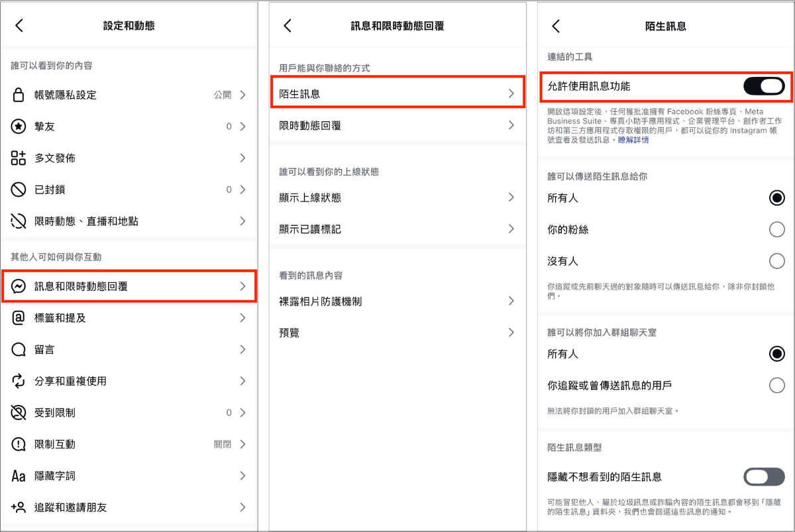Open 分享和重複使用 settings row
The width and height of the screenshot is (795, 532).
(129, 381)
